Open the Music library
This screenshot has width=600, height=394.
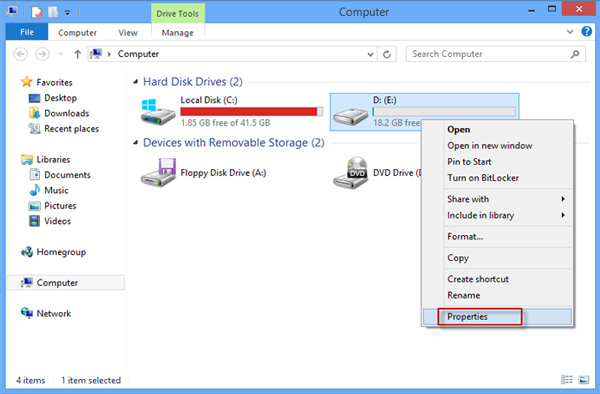(49, 190)
